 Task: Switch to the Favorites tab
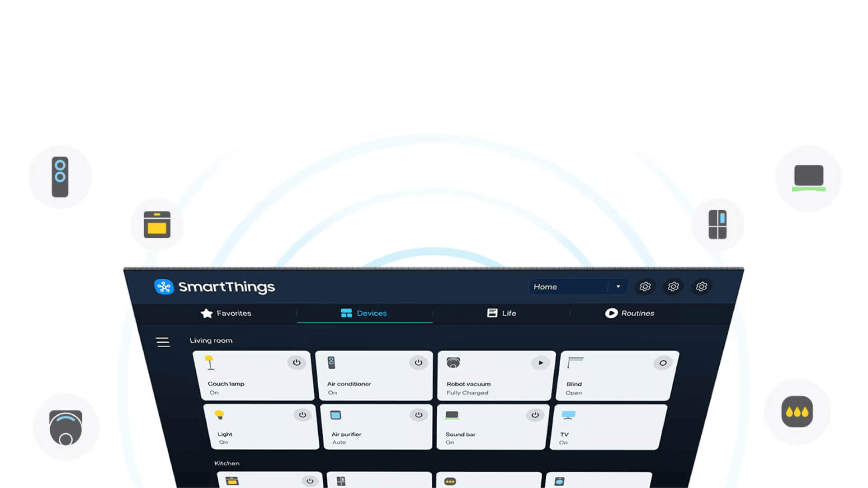[226, 313]
